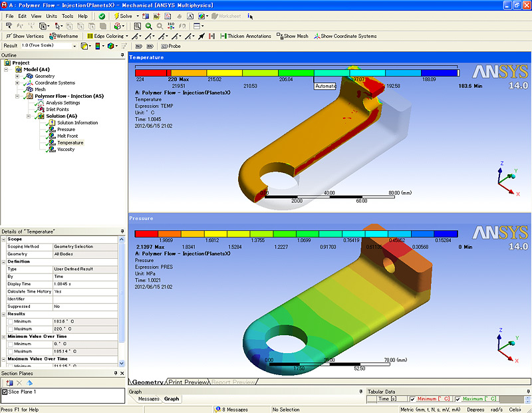Open the View menu

click(37, 16)
